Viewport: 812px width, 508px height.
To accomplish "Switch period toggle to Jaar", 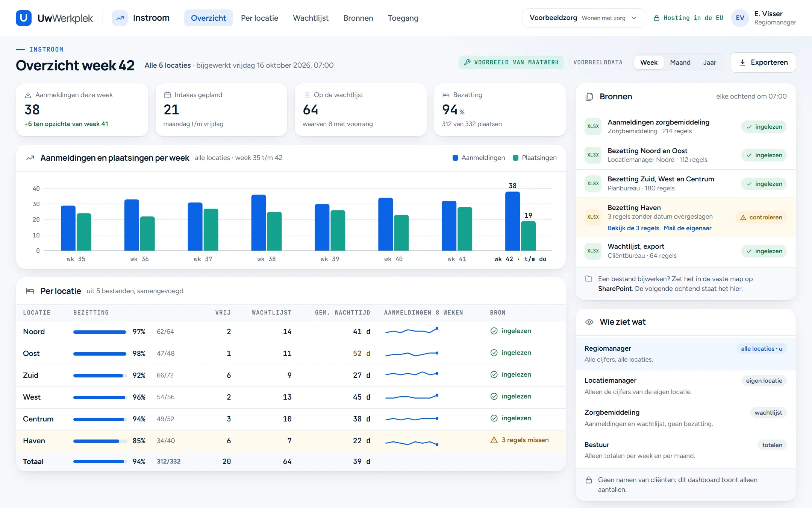I will (709, 62).
